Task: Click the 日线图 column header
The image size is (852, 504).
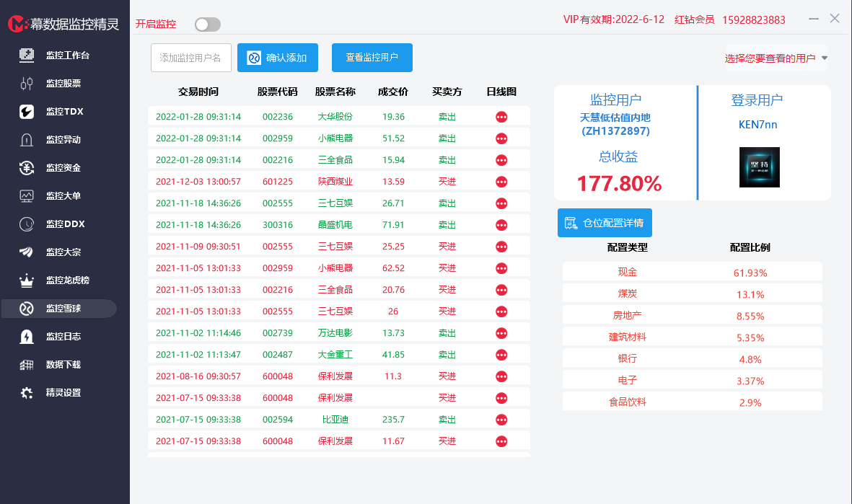Action: point(501,92)
